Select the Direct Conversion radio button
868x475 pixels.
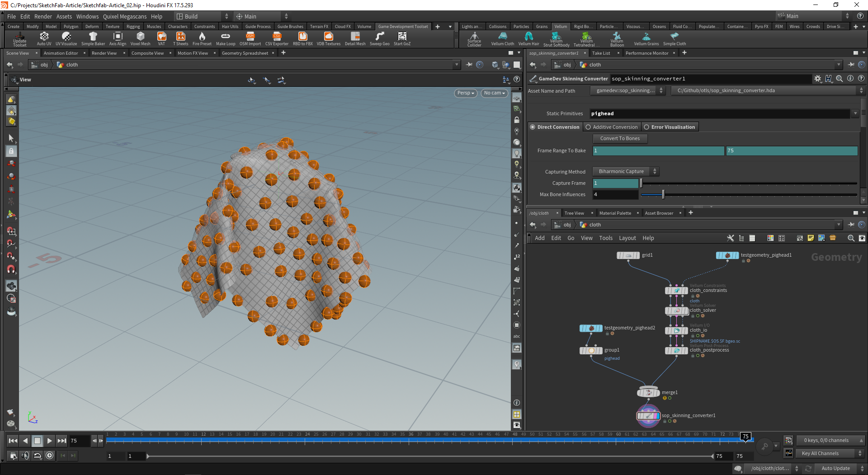pos(533,127)
